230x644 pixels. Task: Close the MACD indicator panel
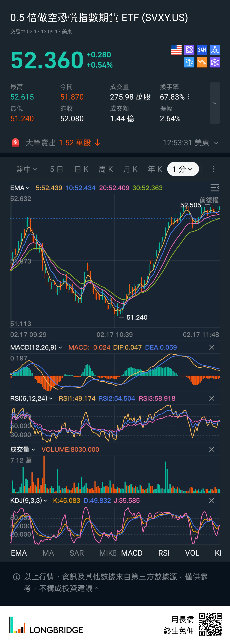tap(211, 347)
